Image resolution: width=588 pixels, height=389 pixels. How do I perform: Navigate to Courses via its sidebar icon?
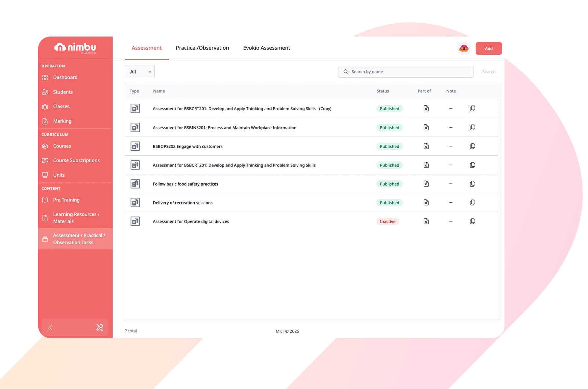tap(45, 146)
